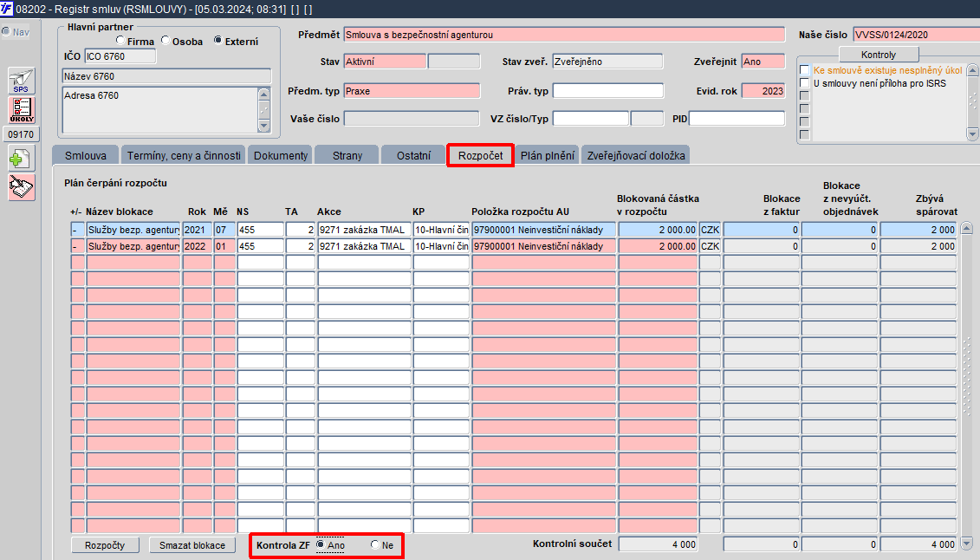Click the SPS paper plane icon
This screenshot has height=560, width=980.
tap(22, 81)
